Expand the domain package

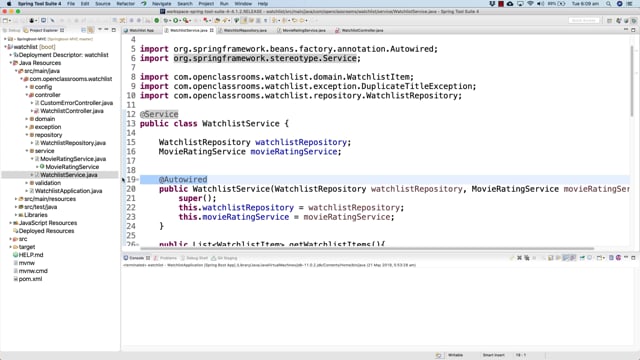[x=27, y=119]
